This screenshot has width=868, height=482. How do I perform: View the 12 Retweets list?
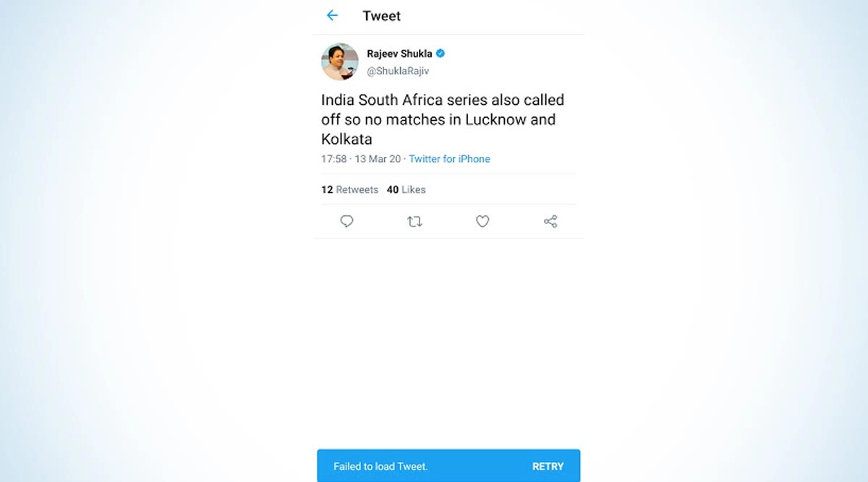349,189
